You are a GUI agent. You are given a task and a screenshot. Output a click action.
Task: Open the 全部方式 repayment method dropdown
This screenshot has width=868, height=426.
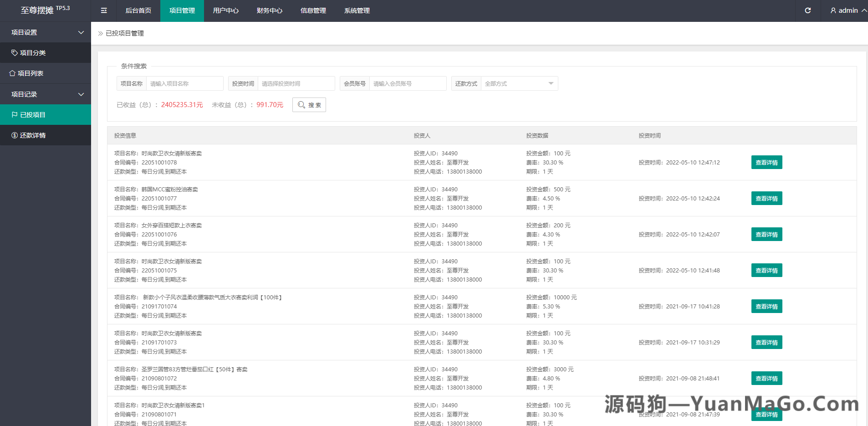519,83
